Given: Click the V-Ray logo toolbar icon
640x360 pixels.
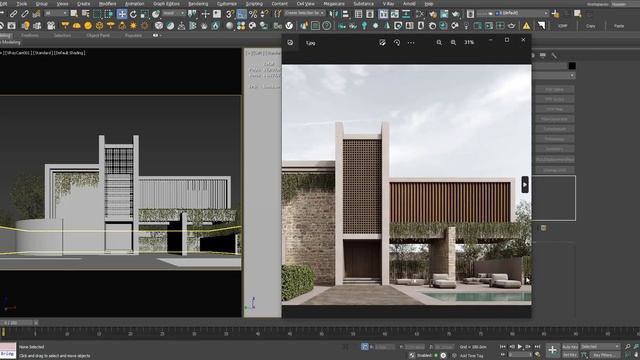Looking at the screenshot, I should tap(289, 26).
